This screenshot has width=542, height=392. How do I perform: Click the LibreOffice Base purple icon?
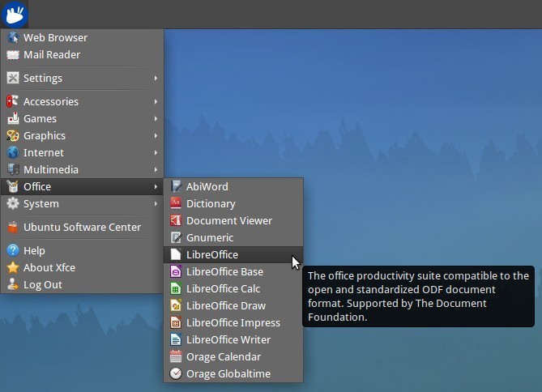176,271
